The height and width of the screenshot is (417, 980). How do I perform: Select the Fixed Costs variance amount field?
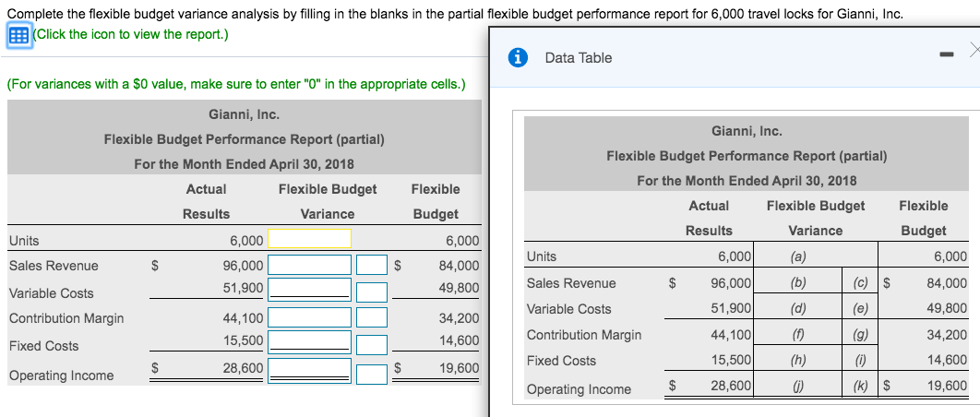pyautogui.click(x=309, y=341)
